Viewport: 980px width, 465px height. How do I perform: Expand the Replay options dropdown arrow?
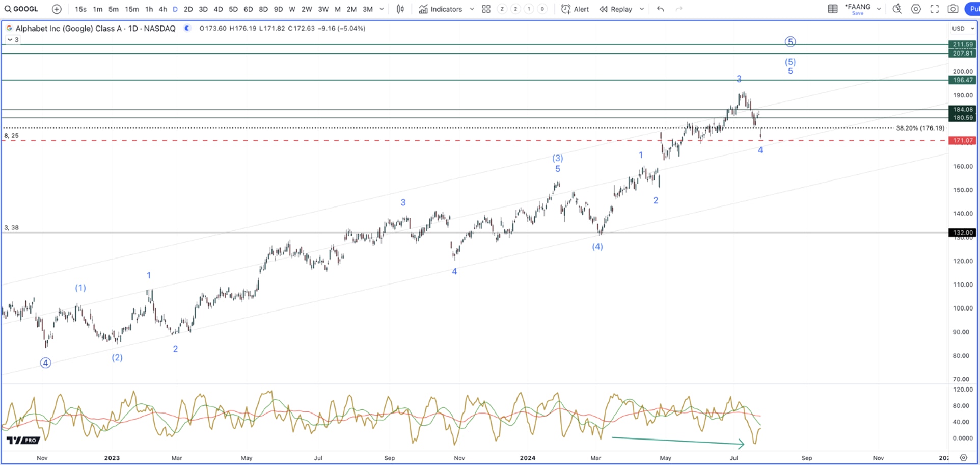(x=642, y=9)
